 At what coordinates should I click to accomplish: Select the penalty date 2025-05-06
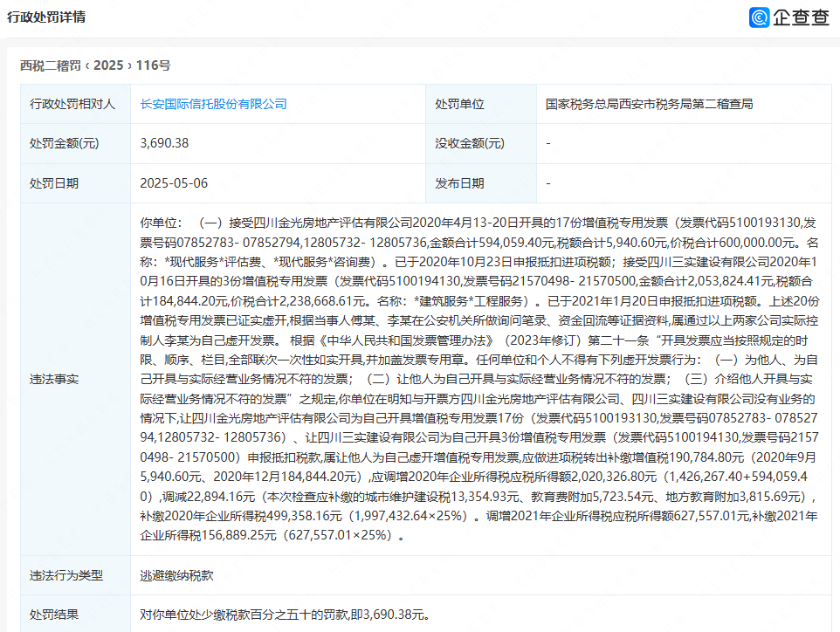click(x=174, y=183)
